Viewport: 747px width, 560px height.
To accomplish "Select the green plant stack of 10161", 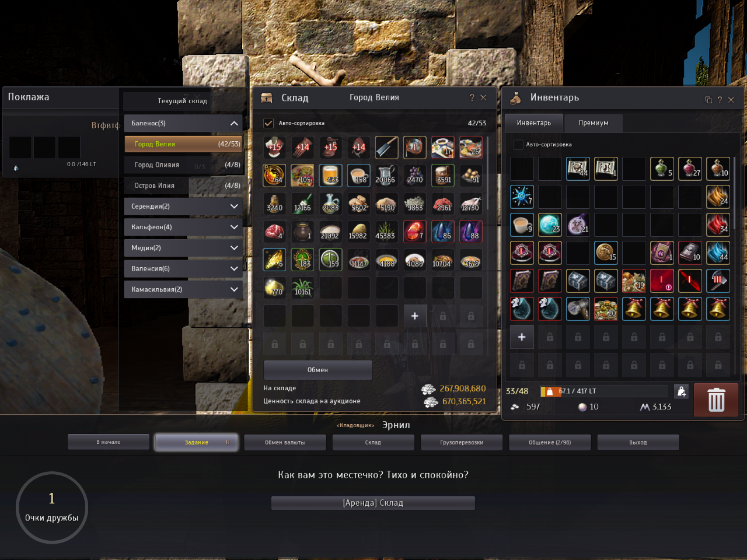I will tap(302, 288).
